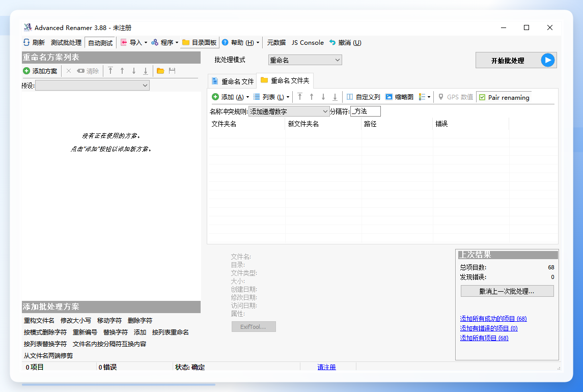Click the GPS 数值 pin icon
The image size is (583, 392).
click(440, 97)
